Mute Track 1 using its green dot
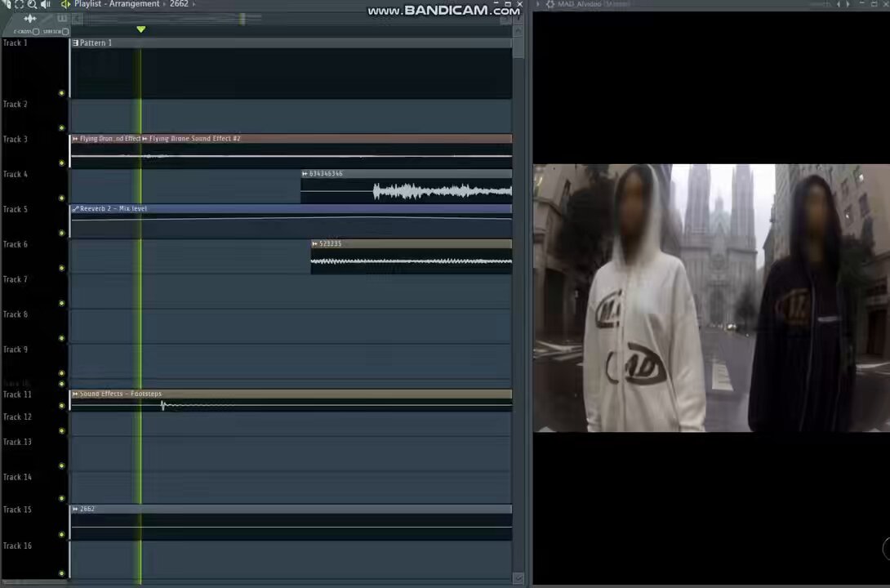The width and height of the screenshot is (890, 588). coord(62,93)
